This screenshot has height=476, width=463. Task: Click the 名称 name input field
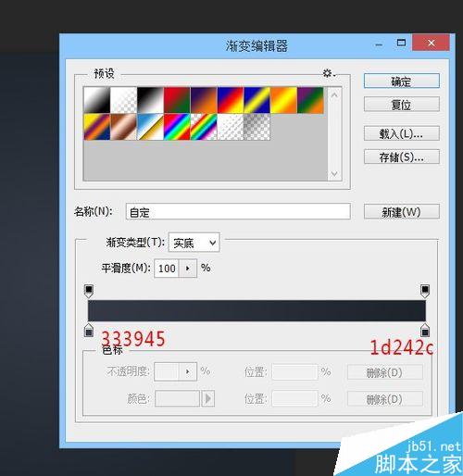pyautogui.click(x=238, y=212)
